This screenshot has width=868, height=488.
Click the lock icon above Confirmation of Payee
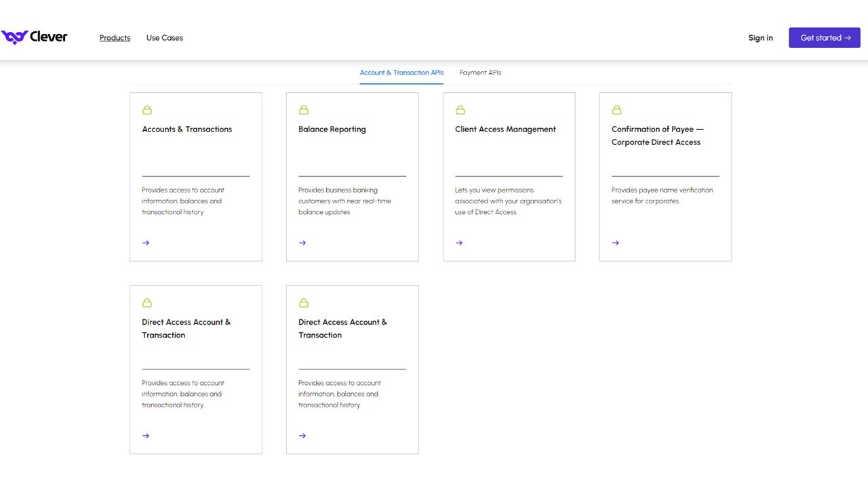(x=617, y=110)
